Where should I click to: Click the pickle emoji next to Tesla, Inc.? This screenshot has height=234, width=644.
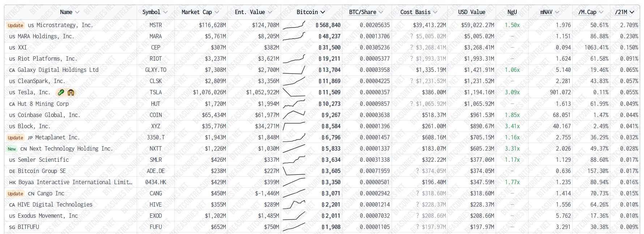(61, 92)
